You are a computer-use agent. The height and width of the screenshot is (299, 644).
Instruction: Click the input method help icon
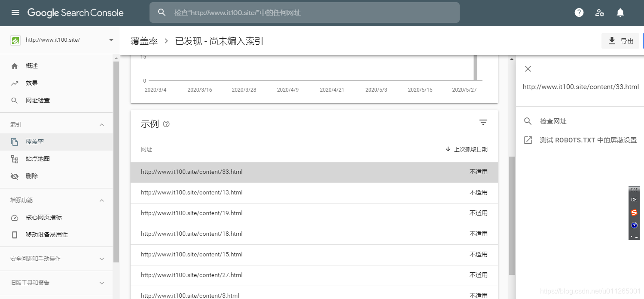click(x=634, y=225)
